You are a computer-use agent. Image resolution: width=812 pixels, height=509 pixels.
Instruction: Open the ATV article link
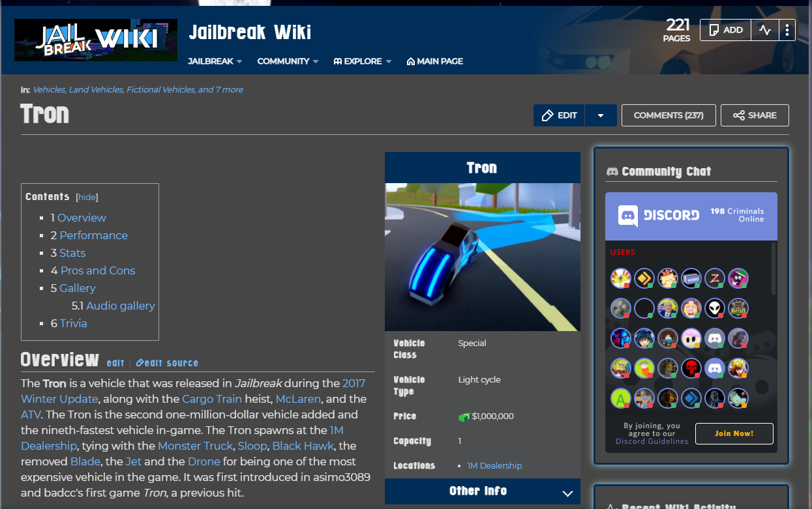click(x=31, y=414)
